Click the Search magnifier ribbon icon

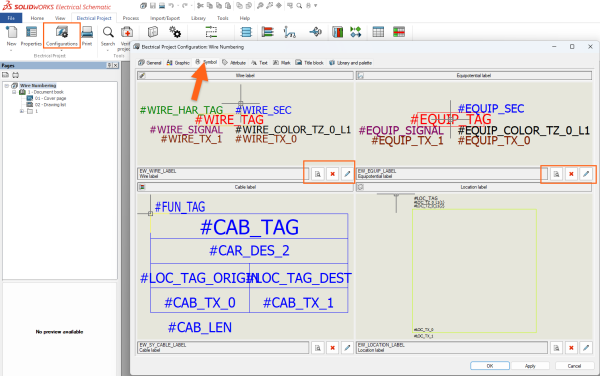[x=108, y=33]
